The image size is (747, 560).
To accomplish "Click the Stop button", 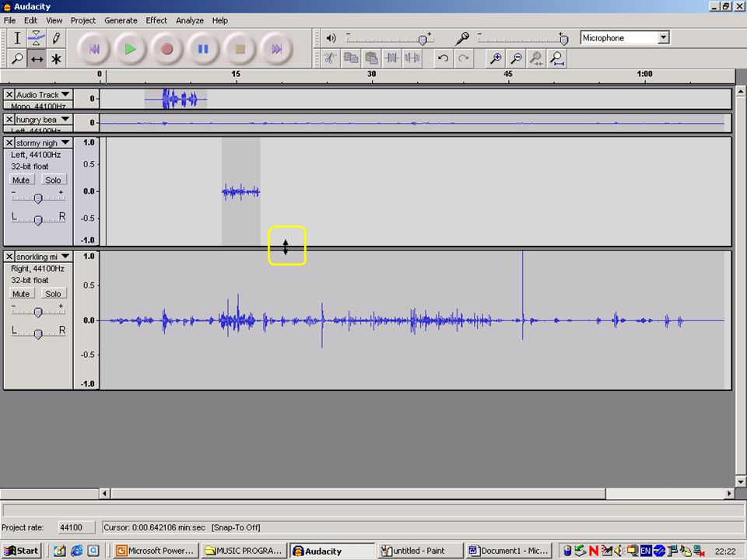I will (x=240, y=48).
